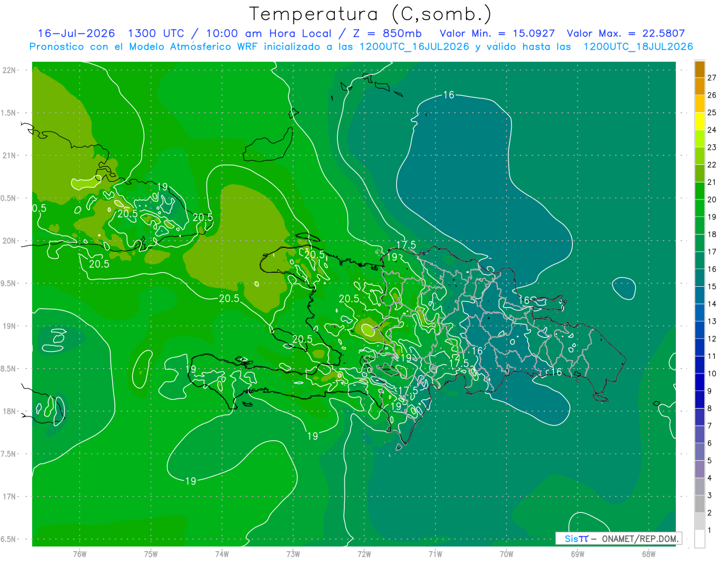Click the "18N" latitude axis label
This screenshot has height=562, width=728.
point(9,412)
